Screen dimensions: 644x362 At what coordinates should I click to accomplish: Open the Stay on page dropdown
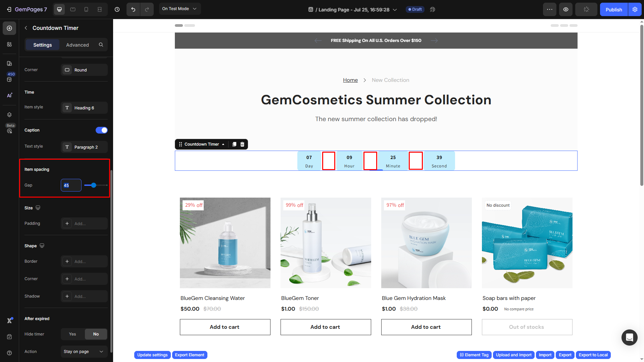(x=84, y=352)
